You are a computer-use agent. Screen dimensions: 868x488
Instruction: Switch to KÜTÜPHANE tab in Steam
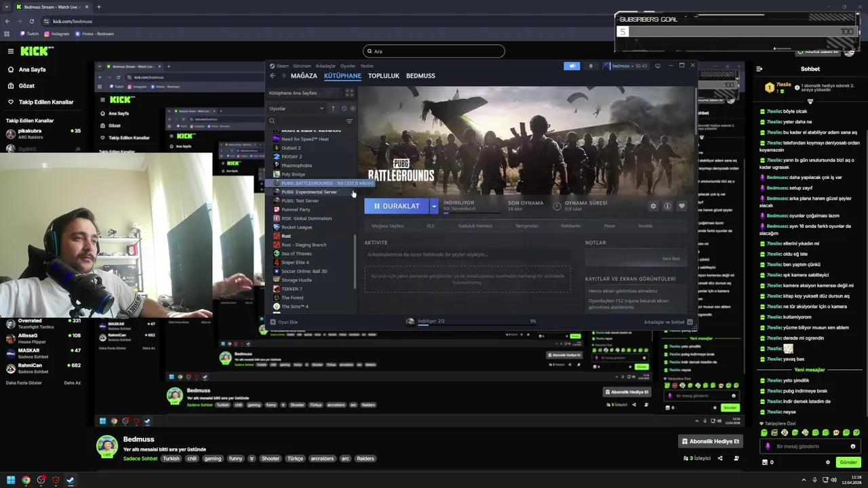pos(342,76)
